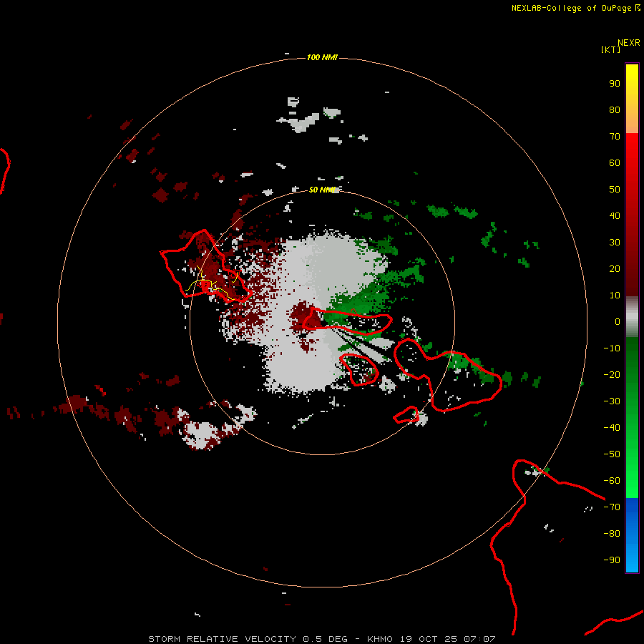
Task: Click the positive 20 scale value
Action: pos(615,269)
